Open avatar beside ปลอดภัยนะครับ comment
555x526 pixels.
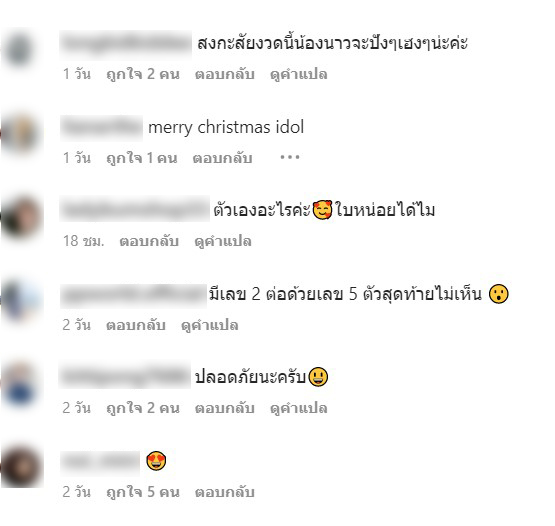tap(21, 384)
